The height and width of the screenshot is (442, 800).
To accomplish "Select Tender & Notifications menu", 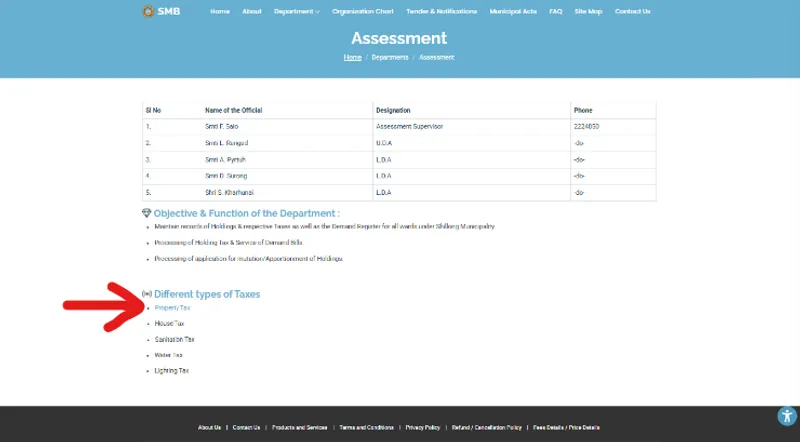I will [x=441, y=11].
